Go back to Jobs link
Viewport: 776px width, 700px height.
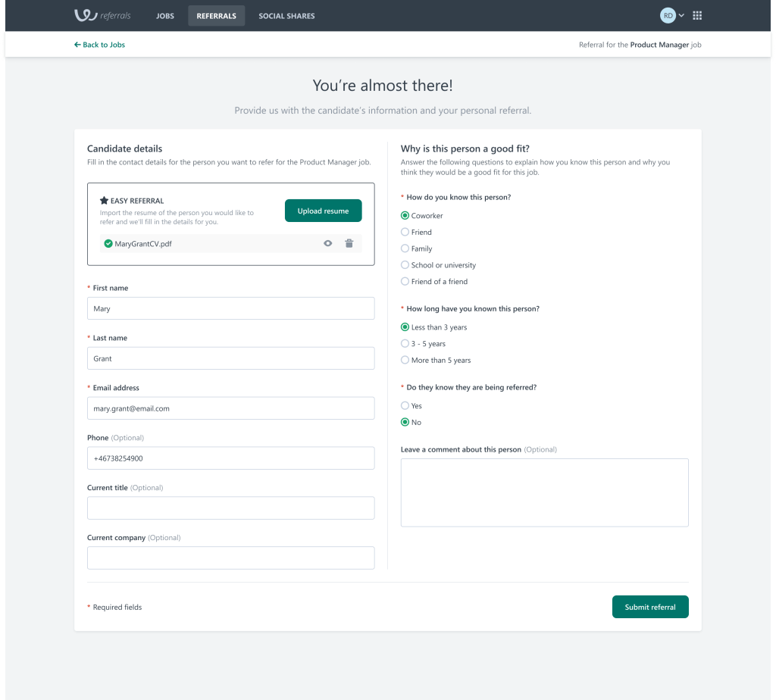pos(99,45)
